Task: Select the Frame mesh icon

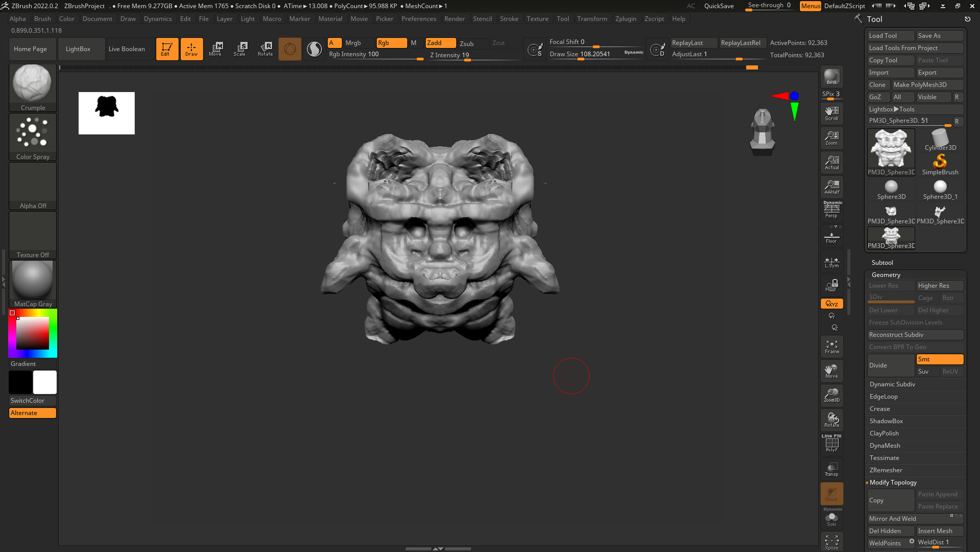Action: [x=831, y=347]
